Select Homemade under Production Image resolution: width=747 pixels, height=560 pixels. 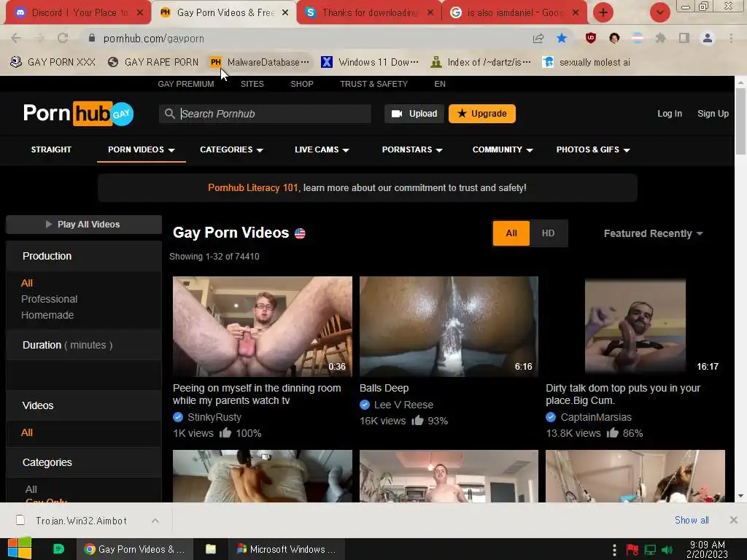[x=47, y=315]
